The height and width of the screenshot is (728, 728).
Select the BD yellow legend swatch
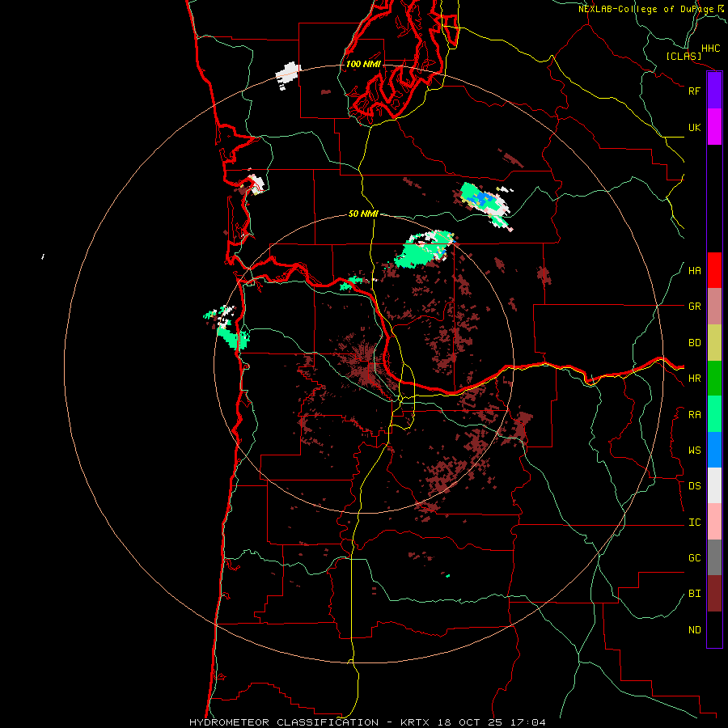point(714,343)
